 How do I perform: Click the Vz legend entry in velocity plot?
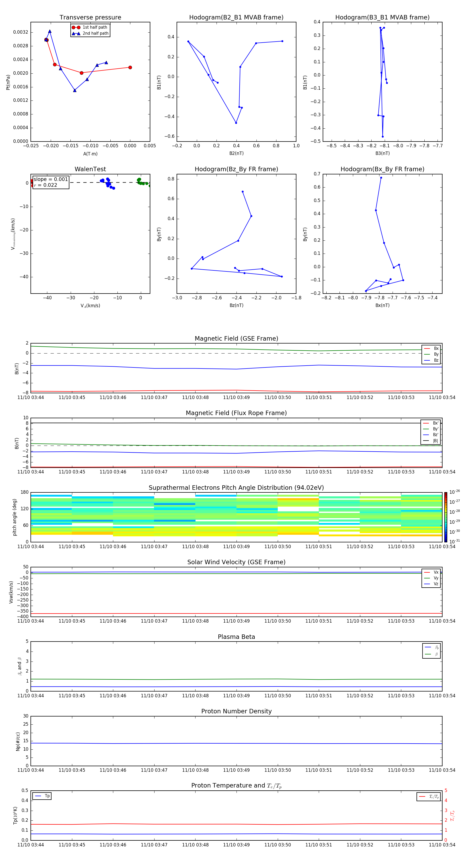tap(431, 584)
